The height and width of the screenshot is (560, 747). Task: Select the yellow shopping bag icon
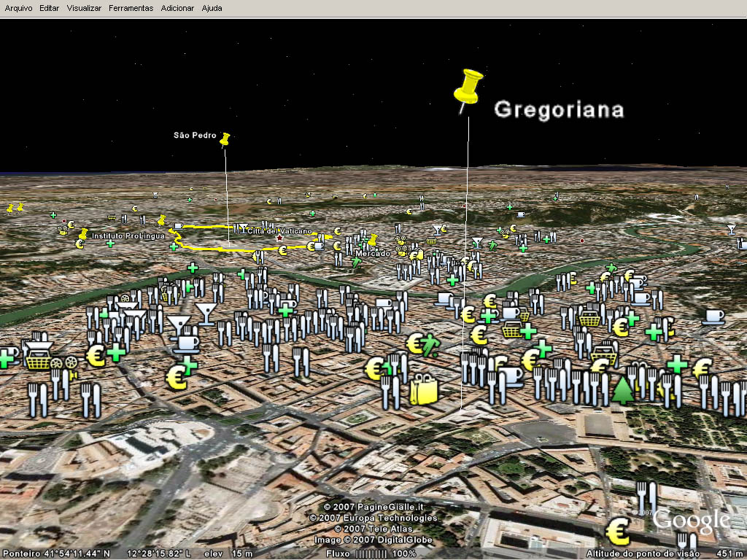coord(423,389)
